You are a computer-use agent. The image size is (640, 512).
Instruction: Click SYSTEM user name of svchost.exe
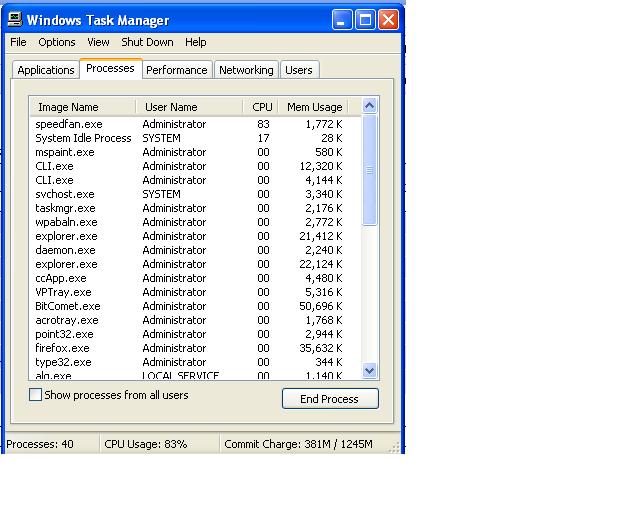162,194
